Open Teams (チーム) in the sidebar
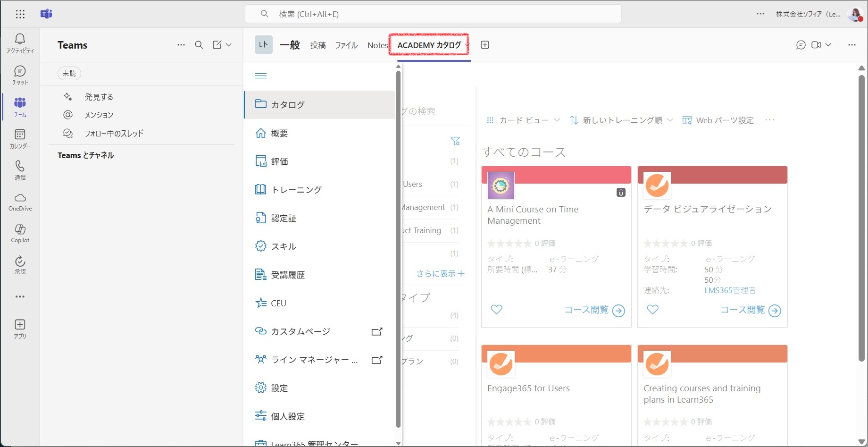The width and height of the screenshot is (868, 447). click(x=20, y=107)
